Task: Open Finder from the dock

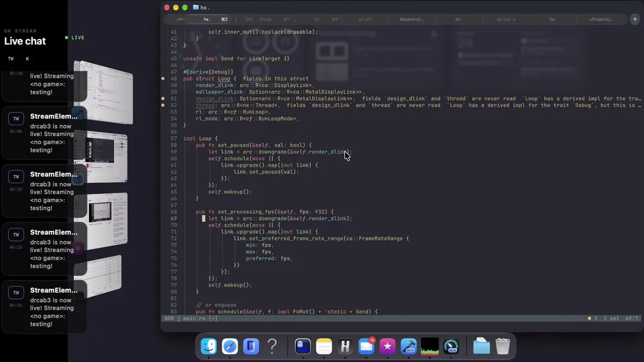Action: click(x=209, y=346)
